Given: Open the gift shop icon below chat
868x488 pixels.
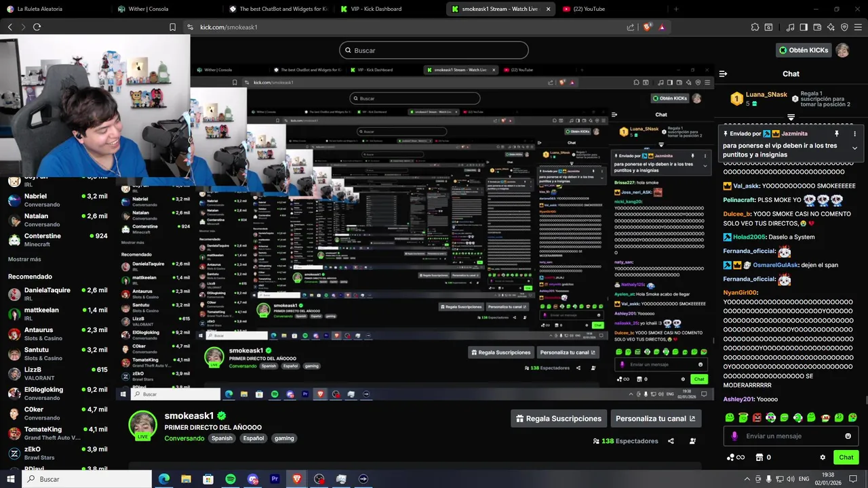Looking at the screenshot, I should pos(759,457).
